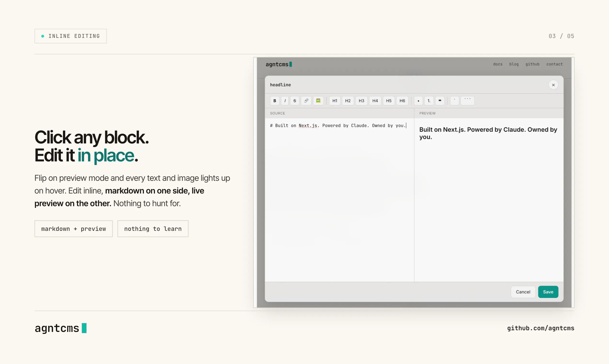Screen dimensions: 609x364
Task: Click the rendered preview headline text
Action: [x=488, y=133]
